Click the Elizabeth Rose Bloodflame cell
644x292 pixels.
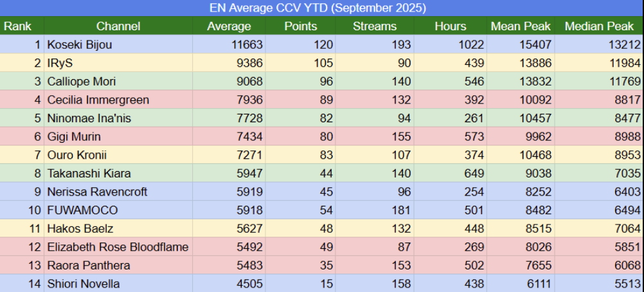click(x=118, y=247)
